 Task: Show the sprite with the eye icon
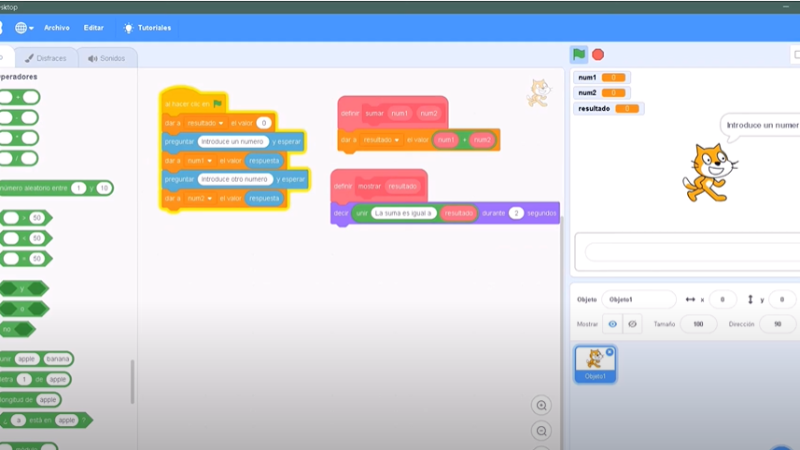612,324
